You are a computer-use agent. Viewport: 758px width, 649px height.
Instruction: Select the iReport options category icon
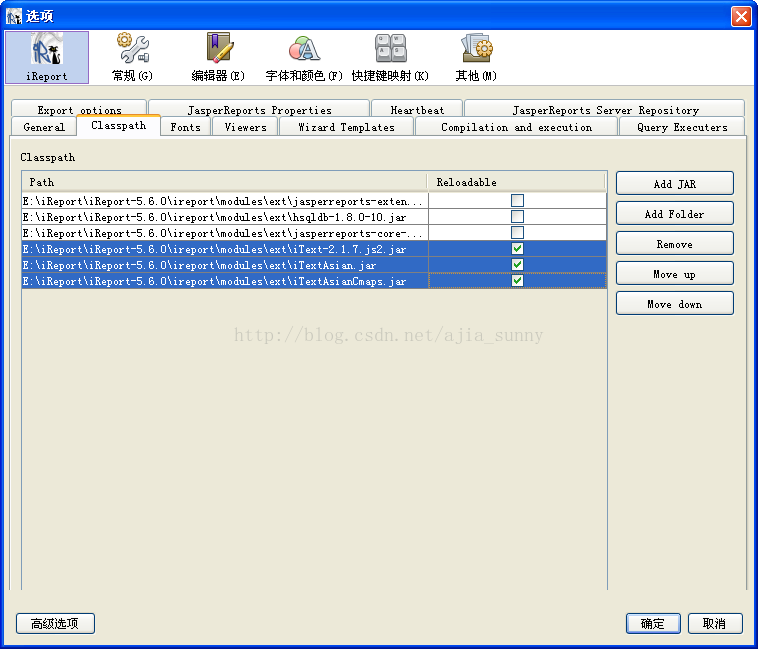pos(47,57)
